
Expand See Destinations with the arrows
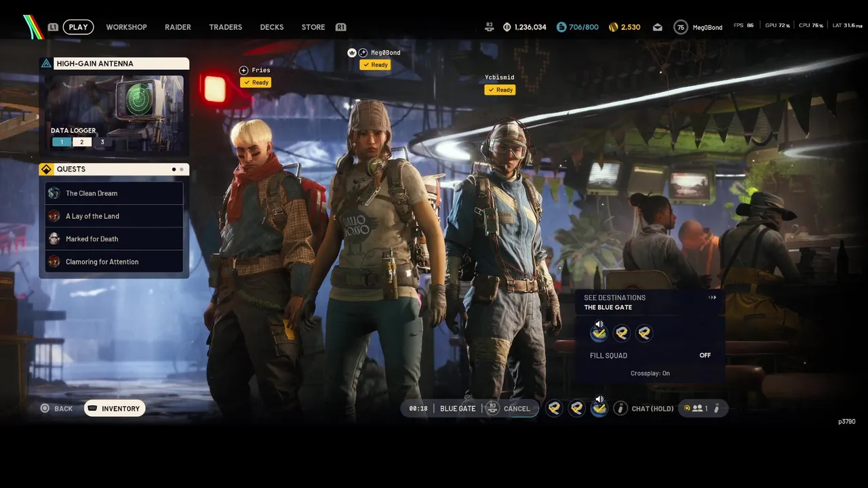point(712,298)
